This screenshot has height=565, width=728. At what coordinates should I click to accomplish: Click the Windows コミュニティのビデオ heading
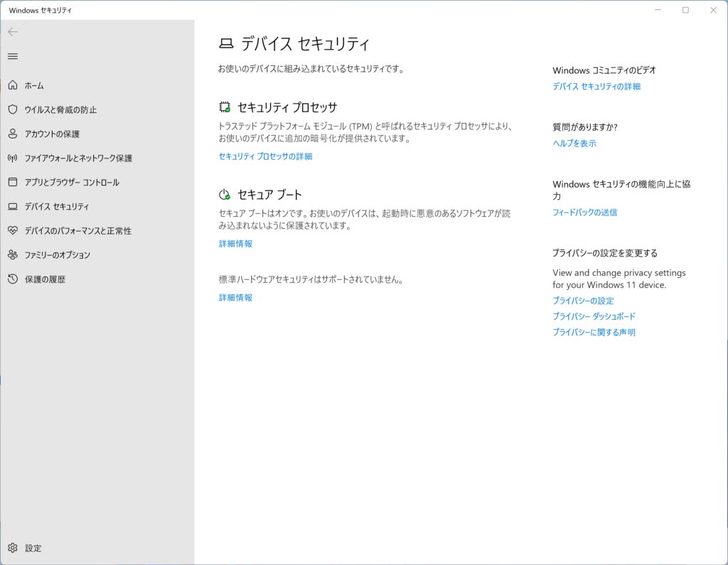(604, 70)
